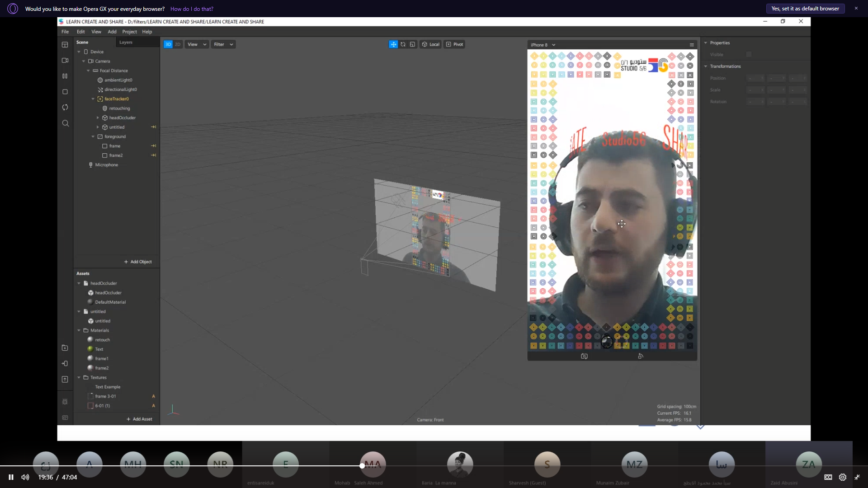Click the ambientLight0 globe icon
The image size is (868, 488).
(x=100, y=80)
